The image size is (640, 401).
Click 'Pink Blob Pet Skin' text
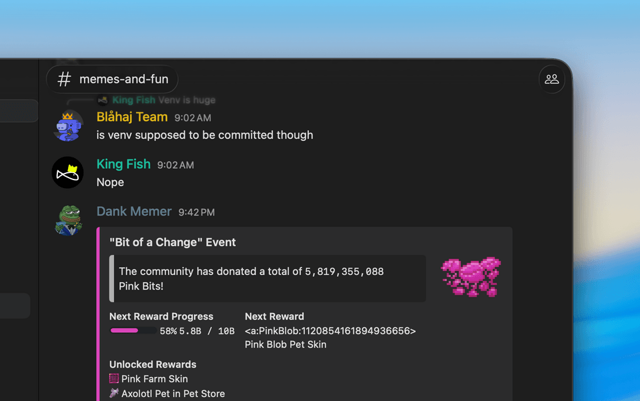pyautogui.click(x=285, y=345)
